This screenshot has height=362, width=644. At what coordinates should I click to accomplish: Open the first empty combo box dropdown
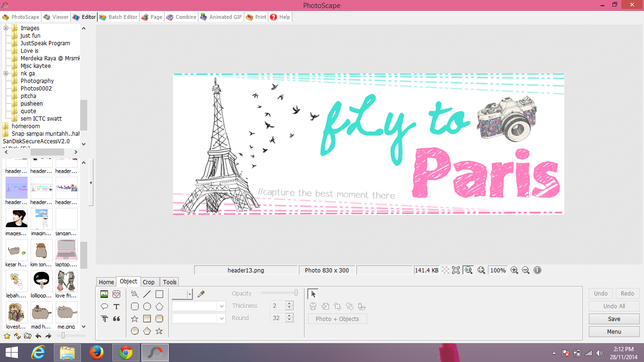click(222, 306)
